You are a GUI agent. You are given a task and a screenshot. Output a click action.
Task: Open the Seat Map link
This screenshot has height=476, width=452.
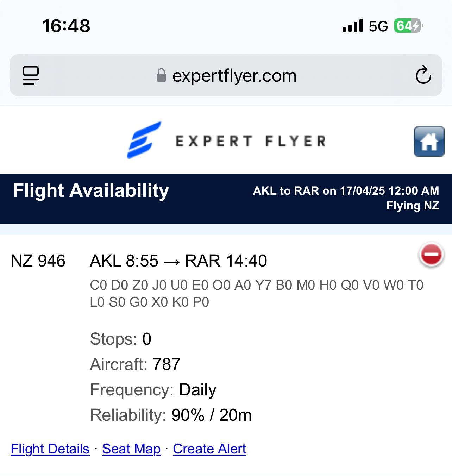click(131, 449)
